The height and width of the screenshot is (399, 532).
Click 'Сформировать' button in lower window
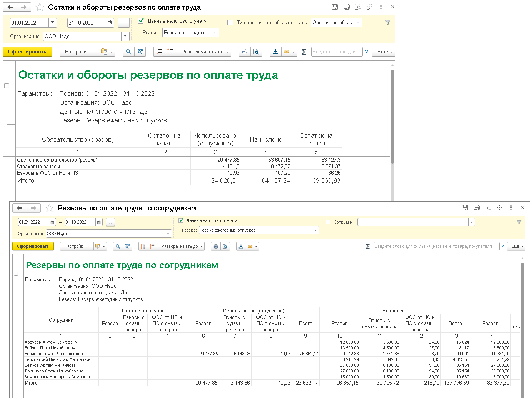(33, 246)
